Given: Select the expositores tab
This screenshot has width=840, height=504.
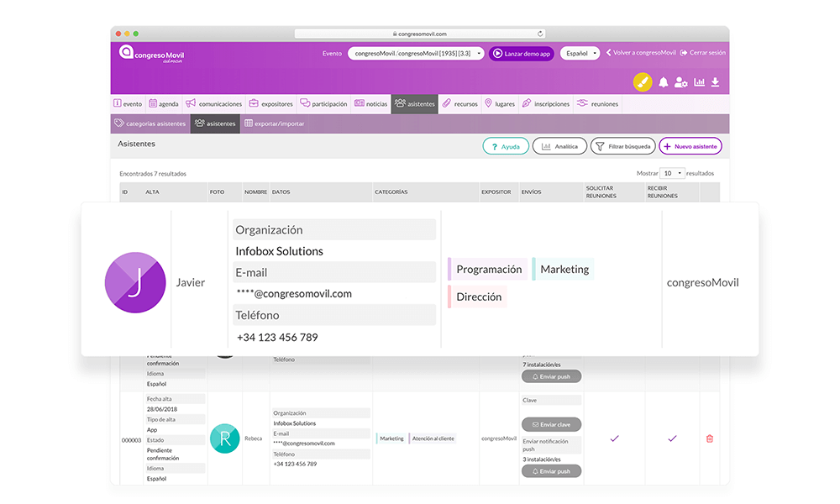Looking at the screenshot, I should [271, 104].
